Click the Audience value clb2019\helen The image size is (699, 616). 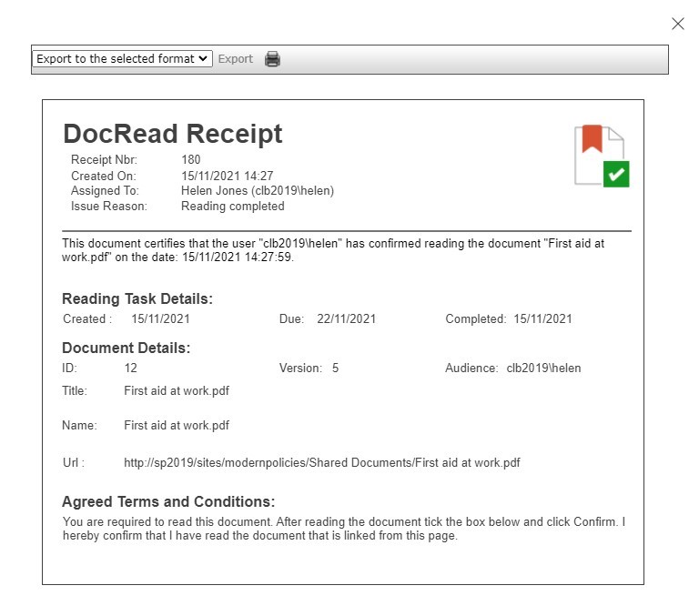pos(543,369)
